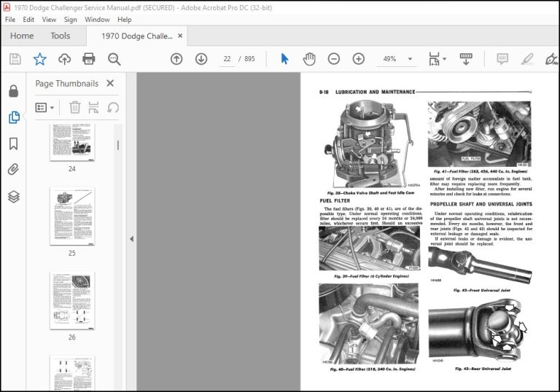Open the zoom level dropdown arrow
Screen dimensions: 560x392
410,59
